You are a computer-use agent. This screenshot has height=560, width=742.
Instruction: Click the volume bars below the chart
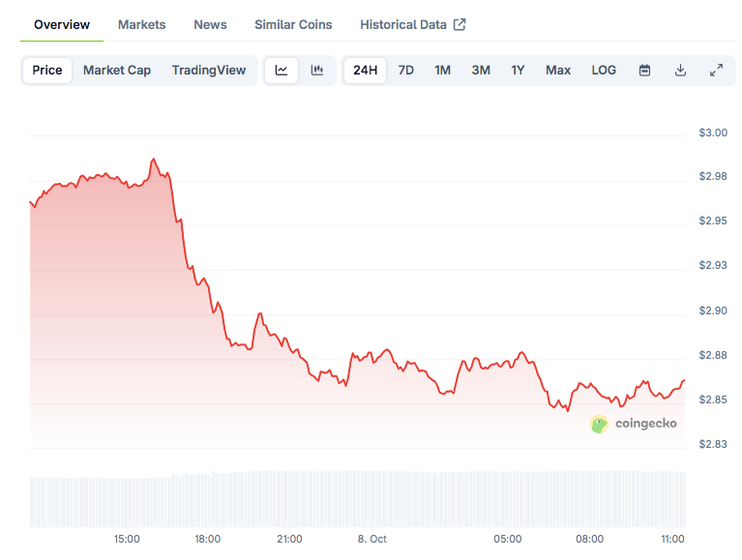pyautogui.click(x=358, y=498)
